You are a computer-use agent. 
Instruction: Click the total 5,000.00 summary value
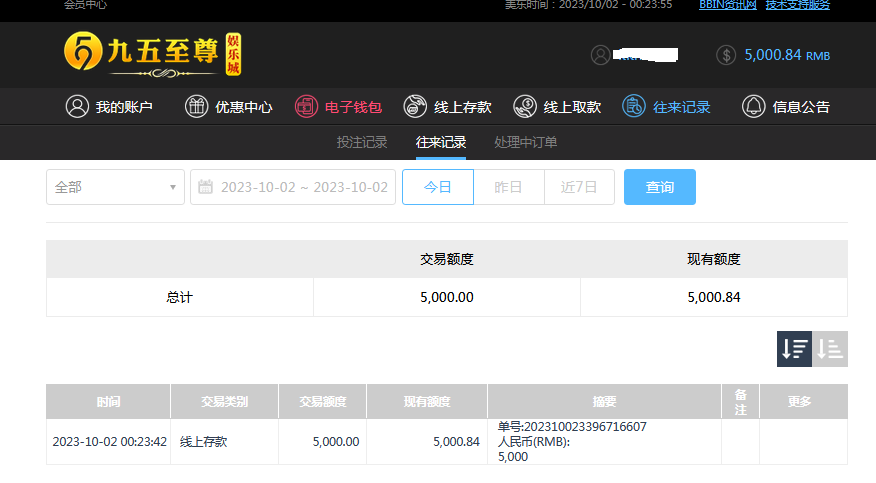tap(447, 297)
